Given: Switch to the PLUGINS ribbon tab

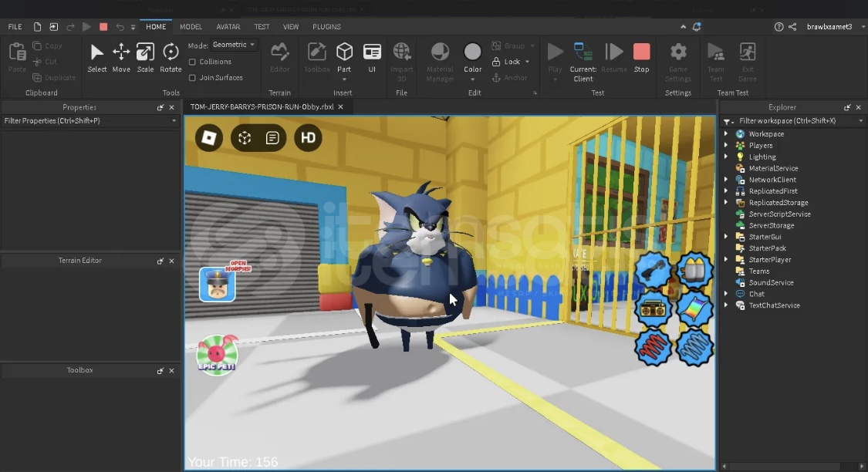Looking at the screenshot, I should click(326, 26).
